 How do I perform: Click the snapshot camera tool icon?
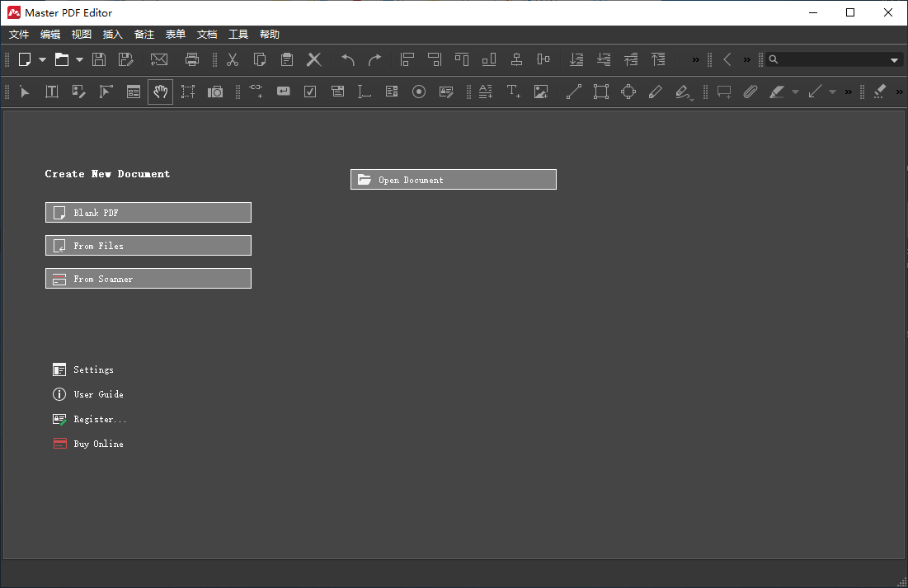tap(215, 92)
